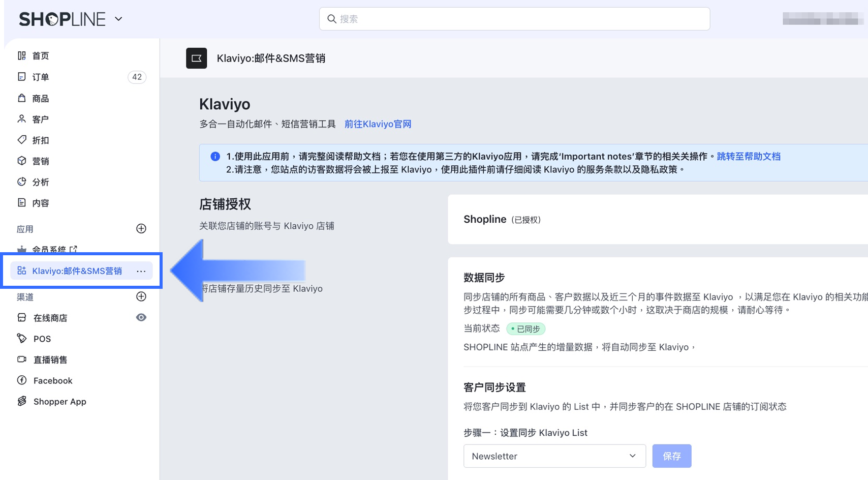The height and width of the screenshot is (480, 868).
Task: Click the add channel plus icon
Action: [x=141, y=296]
